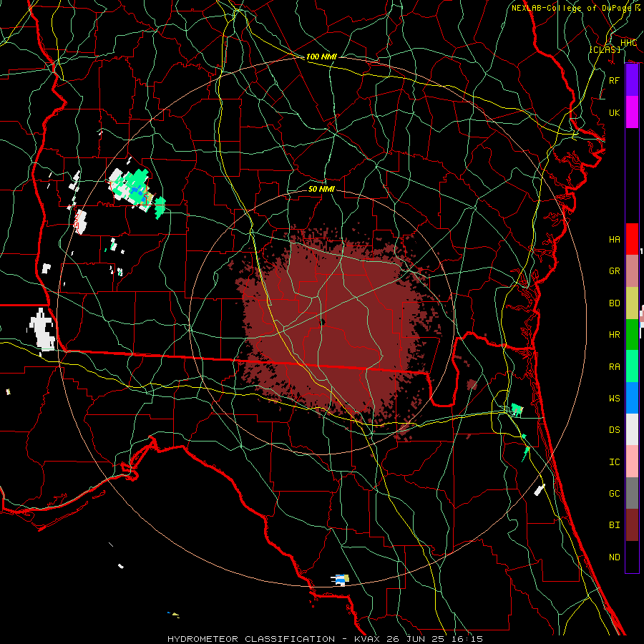This screenshot has width=644, height=644.
Task: Click the DS white legend swatch
Action: coord(632,429)
